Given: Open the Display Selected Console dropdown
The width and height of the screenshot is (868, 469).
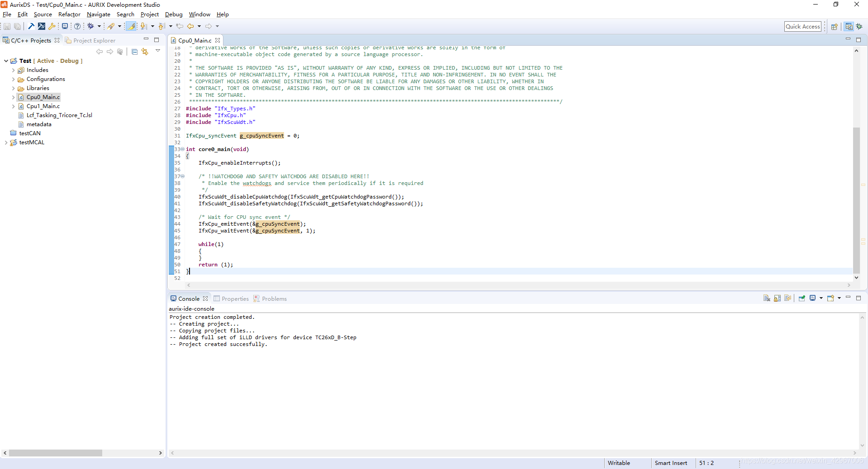Looking at the screenshot, I should [821, 298].
